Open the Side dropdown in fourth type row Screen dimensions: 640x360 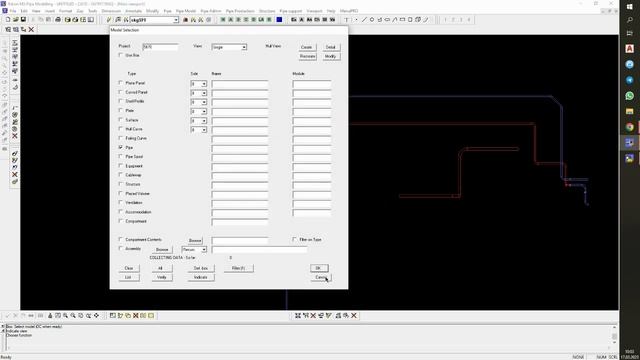tap(204, 111)
